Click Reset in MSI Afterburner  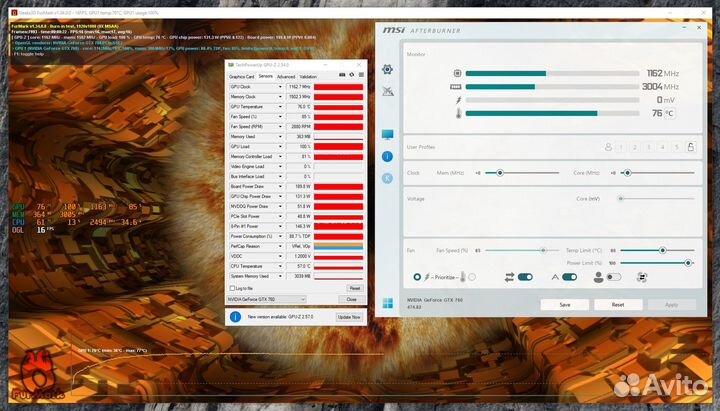coord(618,304)
